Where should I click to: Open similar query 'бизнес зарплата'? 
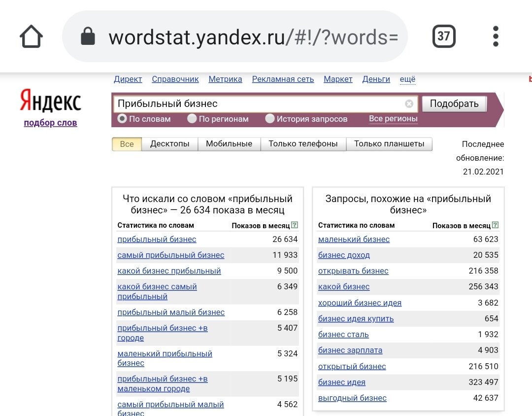[350, 350]
